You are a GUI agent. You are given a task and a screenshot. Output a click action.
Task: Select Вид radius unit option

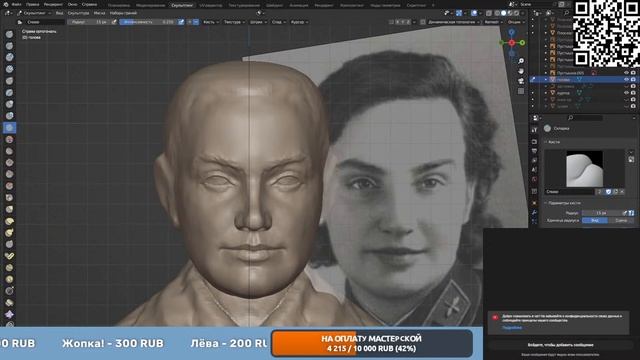pos(595,220)
